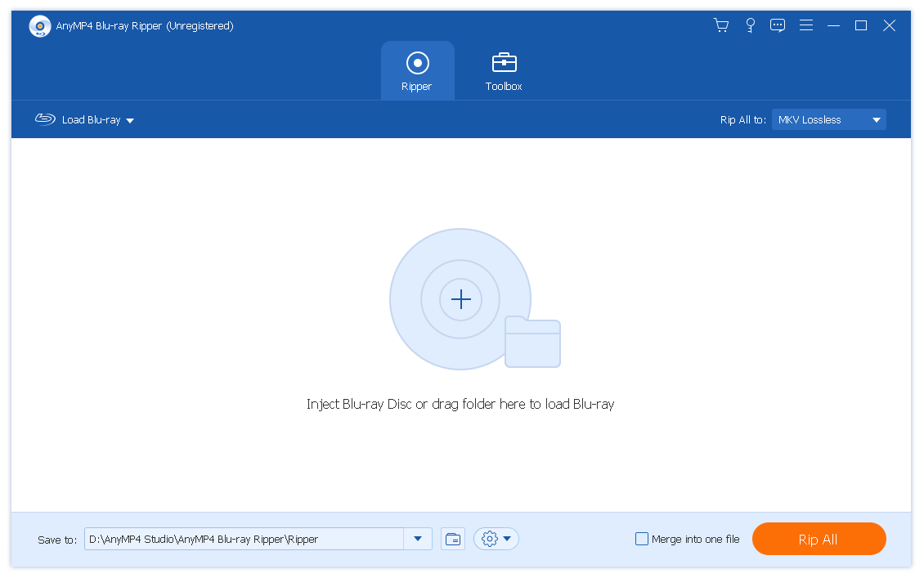Open the hamburger menu icon
The width and height of the screenshot is (924, 578).
[806, 25]
